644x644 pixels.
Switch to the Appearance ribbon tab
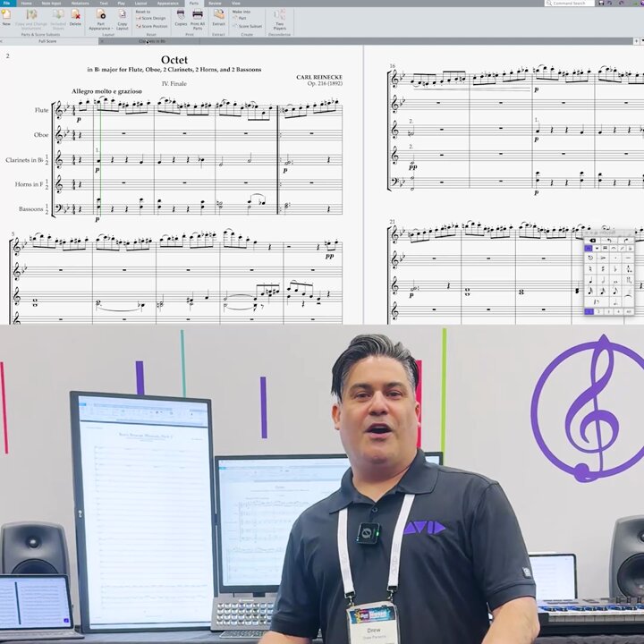168,4
